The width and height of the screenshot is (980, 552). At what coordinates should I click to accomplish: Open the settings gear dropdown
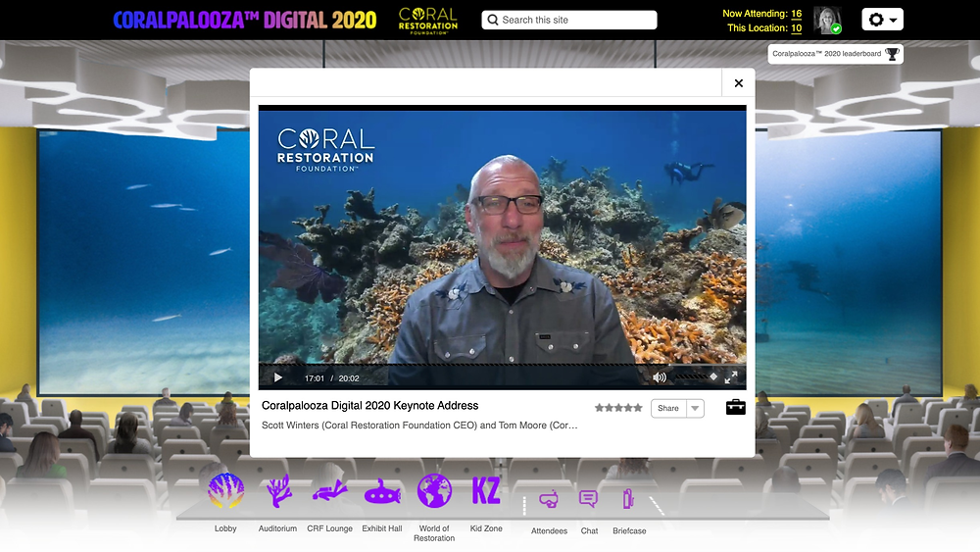pos(883,20)
